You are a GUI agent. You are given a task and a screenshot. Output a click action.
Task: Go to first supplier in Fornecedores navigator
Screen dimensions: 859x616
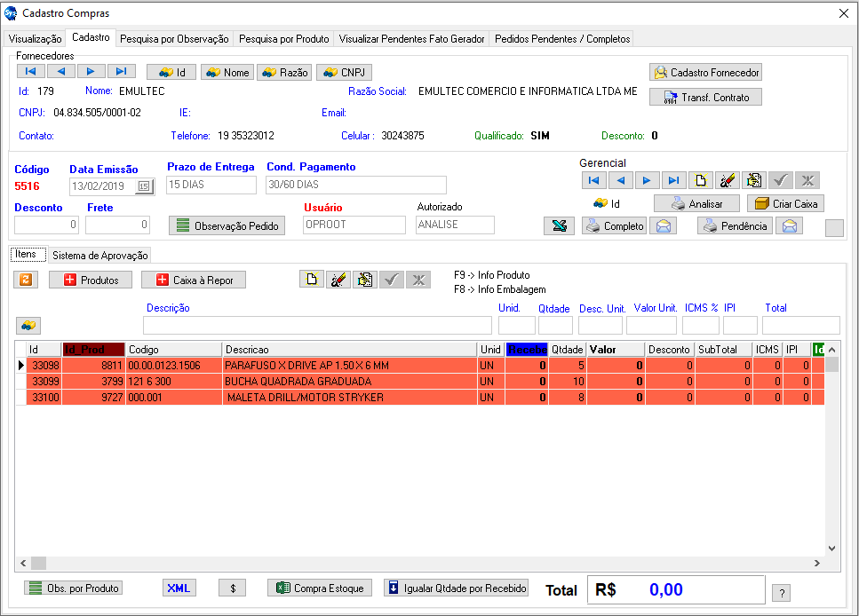(x=30, y=72)
